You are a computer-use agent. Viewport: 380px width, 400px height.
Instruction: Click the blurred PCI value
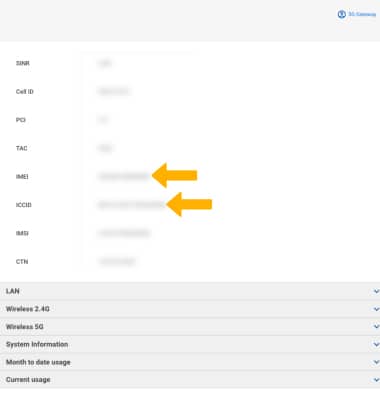pyautogui.click(x=103, y=120)
